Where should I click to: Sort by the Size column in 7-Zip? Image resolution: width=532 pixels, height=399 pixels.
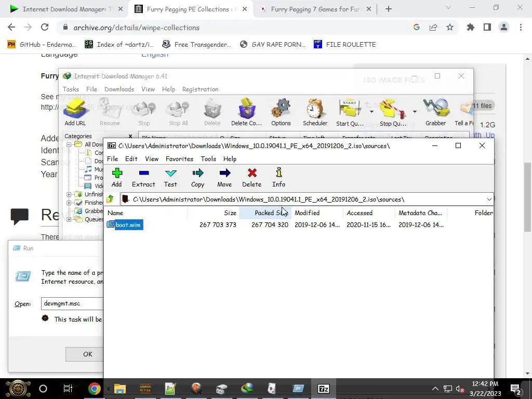coord(213,212)
